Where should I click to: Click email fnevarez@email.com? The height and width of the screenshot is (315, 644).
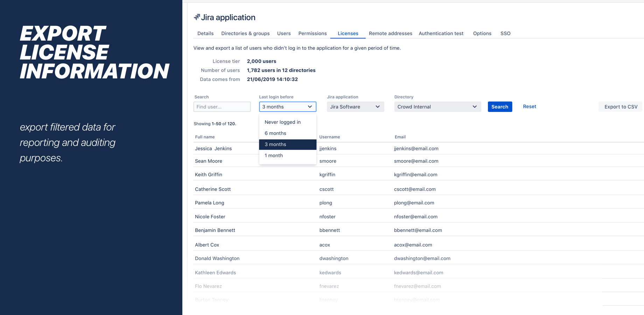pos(418,286)
